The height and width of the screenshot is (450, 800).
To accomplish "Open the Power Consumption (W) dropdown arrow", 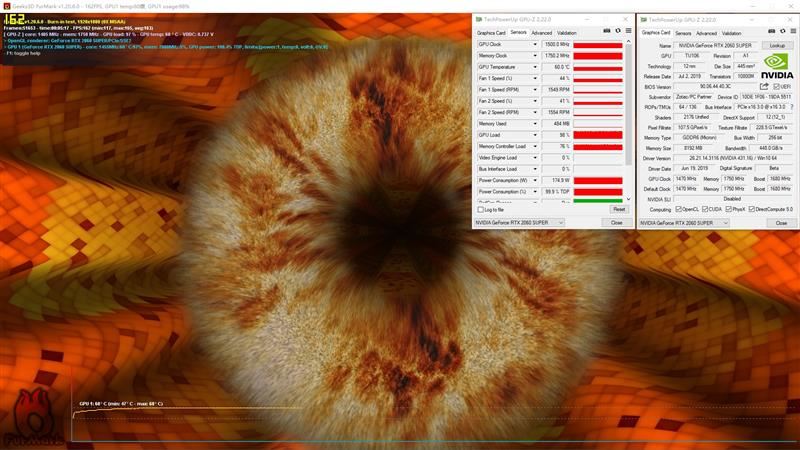I will tap(535, 180).
